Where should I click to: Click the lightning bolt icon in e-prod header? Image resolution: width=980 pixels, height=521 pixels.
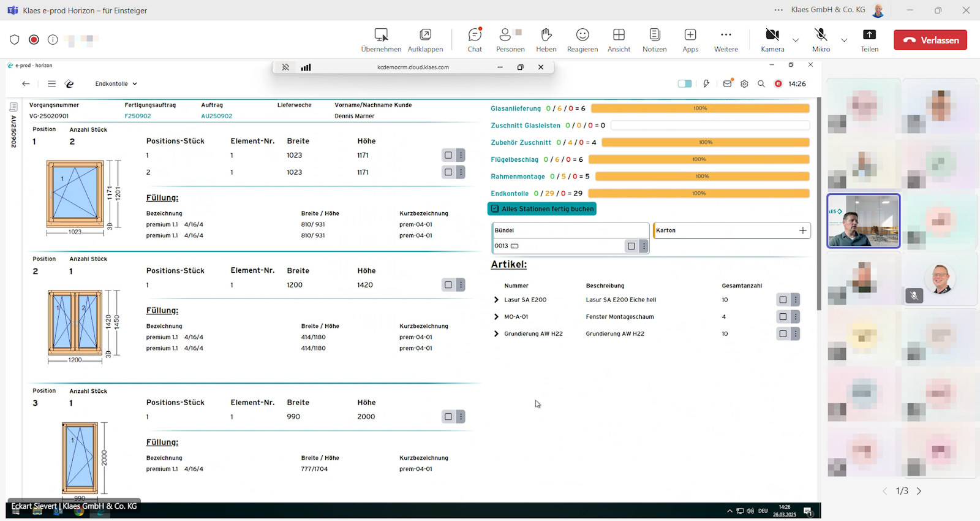(x=706, y=84)
